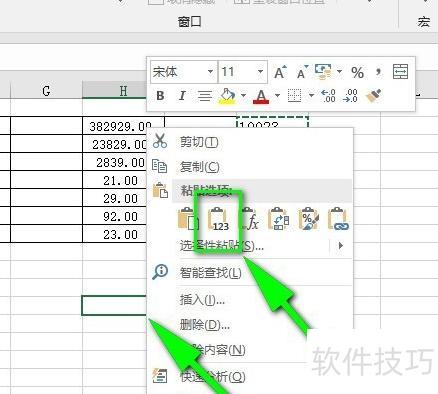The image size is (438, 394).
Task: Click paste transpose option
Action: pos(279,219)
